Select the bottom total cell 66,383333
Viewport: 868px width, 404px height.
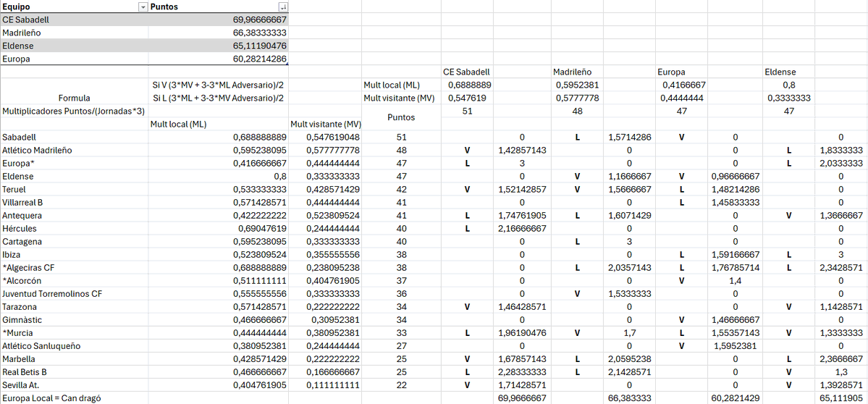click(x=629, y=398)
